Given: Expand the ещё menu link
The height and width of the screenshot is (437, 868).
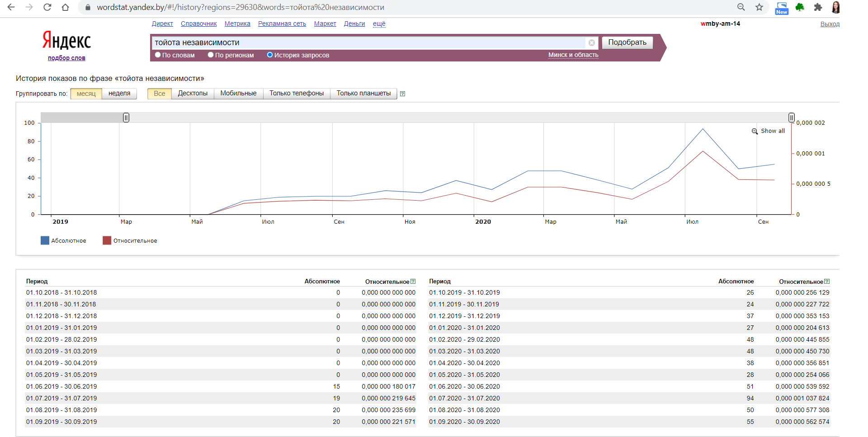Looking at the screenshot, I should tap(379, 23).
